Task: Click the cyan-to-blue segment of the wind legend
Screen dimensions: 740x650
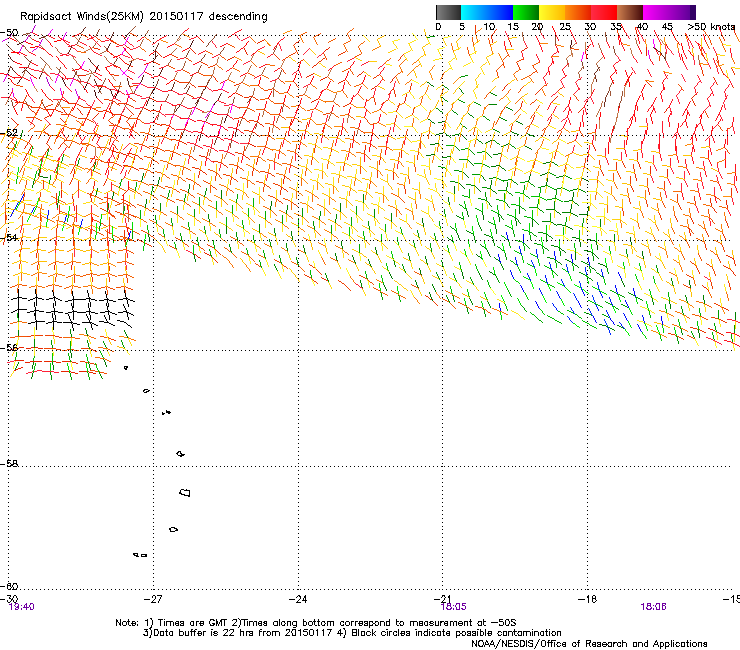Action: pos(487,12)
